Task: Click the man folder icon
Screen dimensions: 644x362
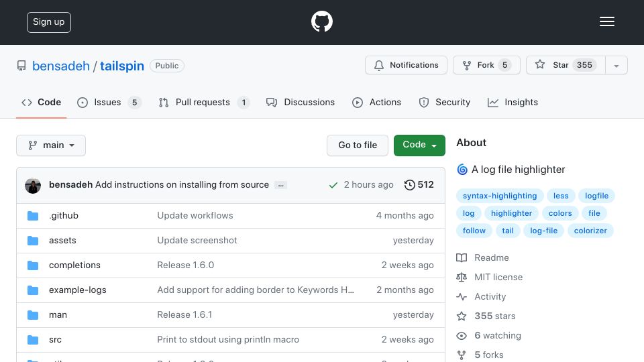Action: point(33,315)
